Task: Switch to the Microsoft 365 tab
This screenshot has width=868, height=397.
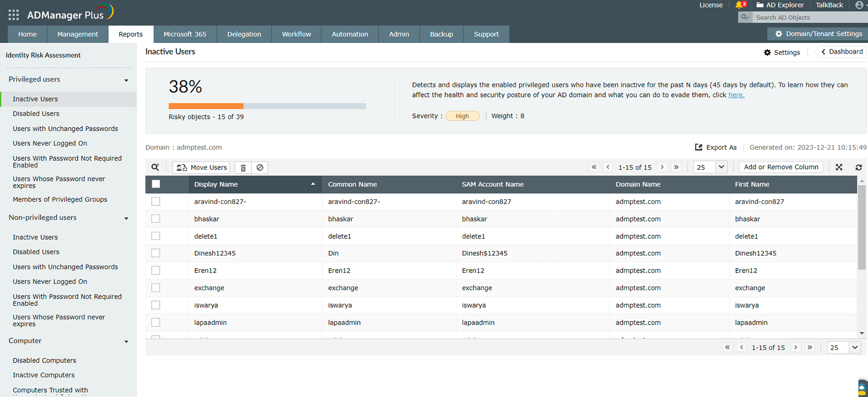Action: pos(185,34)
